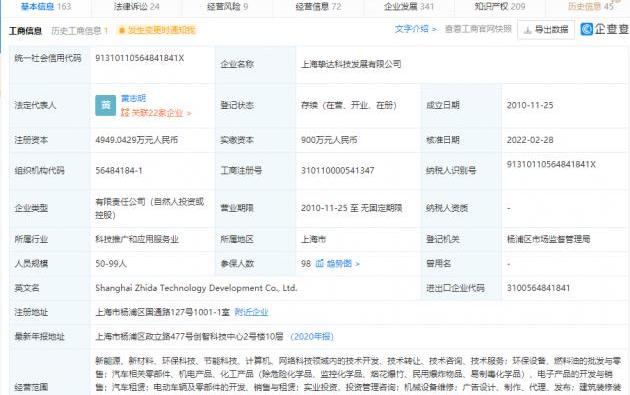Click the 进出口企业代码 label cell
The width and height of the screenshot is (630, 395).
tap(461, 288)
